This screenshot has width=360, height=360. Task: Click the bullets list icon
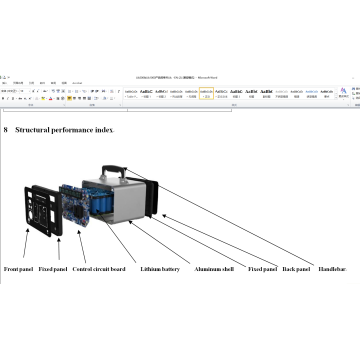point(69,91)
